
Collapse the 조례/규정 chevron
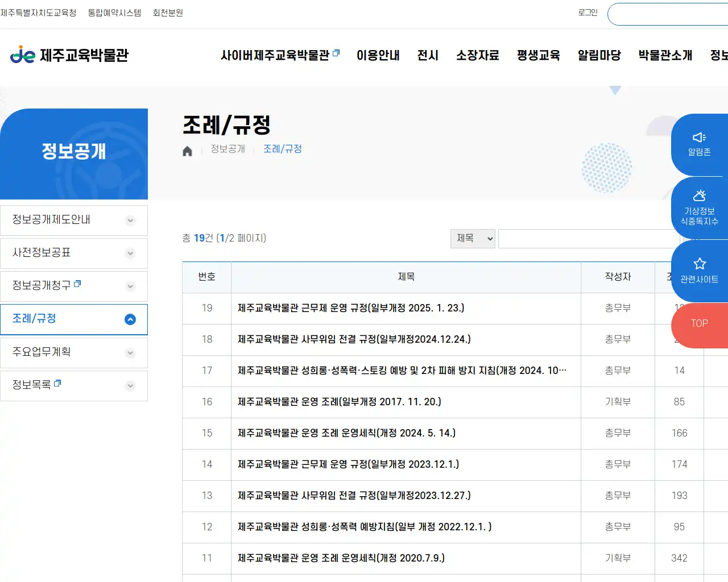click(x=130, y=319)
